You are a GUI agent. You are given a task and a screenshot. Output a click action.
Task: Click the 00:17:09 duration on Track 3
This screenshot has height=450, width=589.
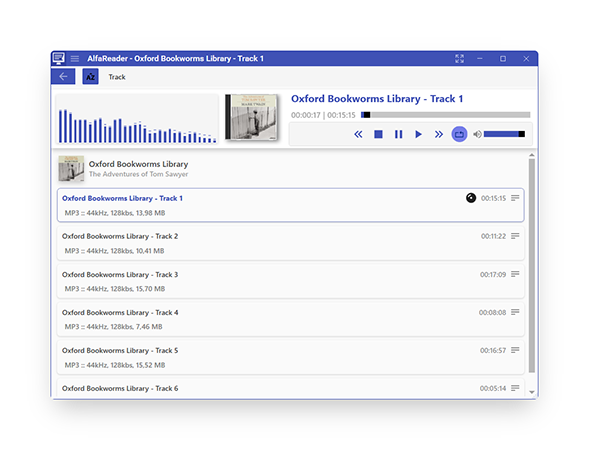coord(493,275)
